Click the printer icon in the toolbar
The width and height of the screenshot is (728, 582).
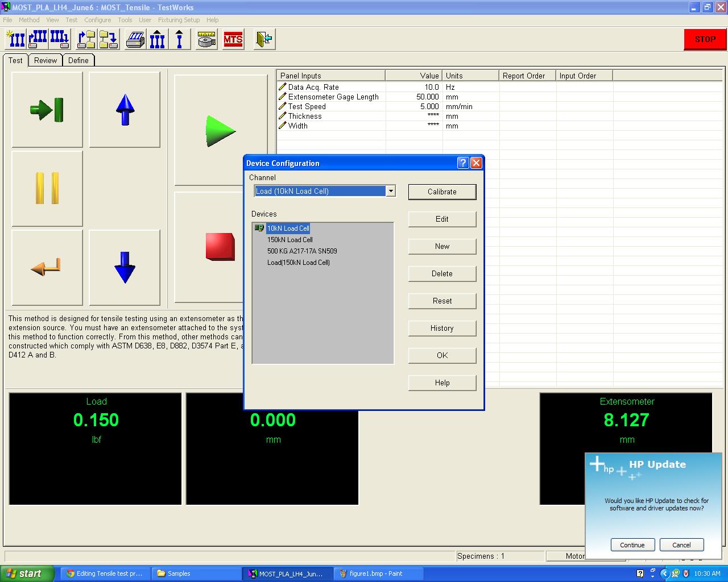pyautogui.click(x=135, y=39)
